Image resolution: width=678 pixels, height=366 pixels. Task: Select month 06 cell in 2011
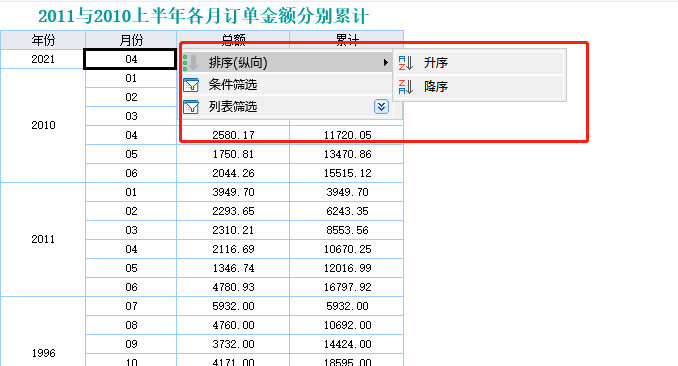pyautogui.click(x=131, y=287)
